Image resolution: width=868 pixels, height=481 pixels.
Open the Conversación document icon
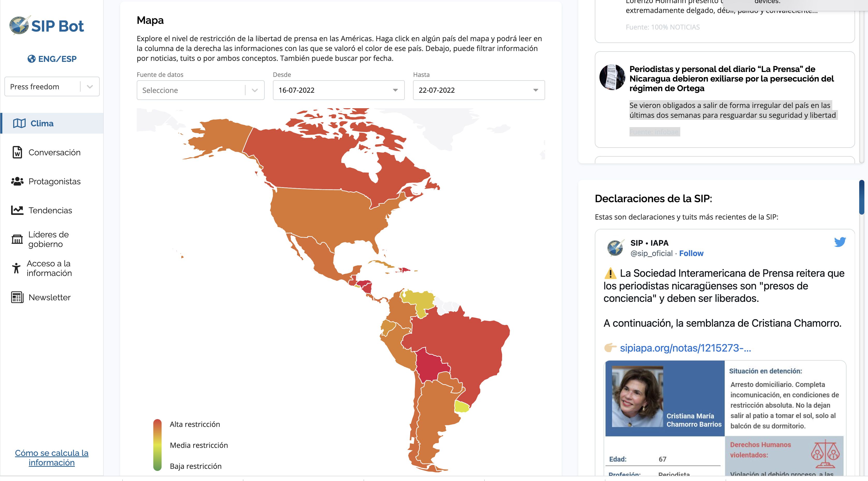(x=17, y=152)
